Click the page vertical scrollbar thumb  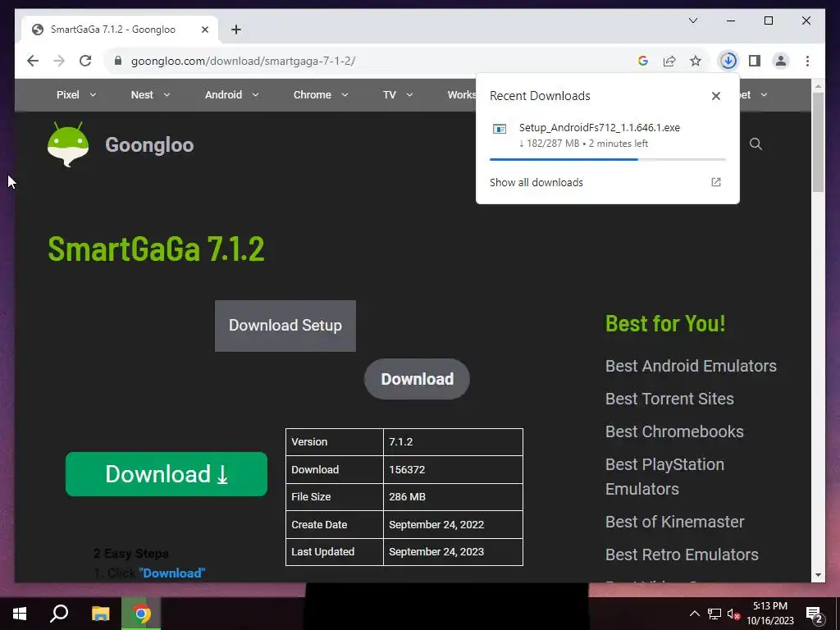(818, 142)
